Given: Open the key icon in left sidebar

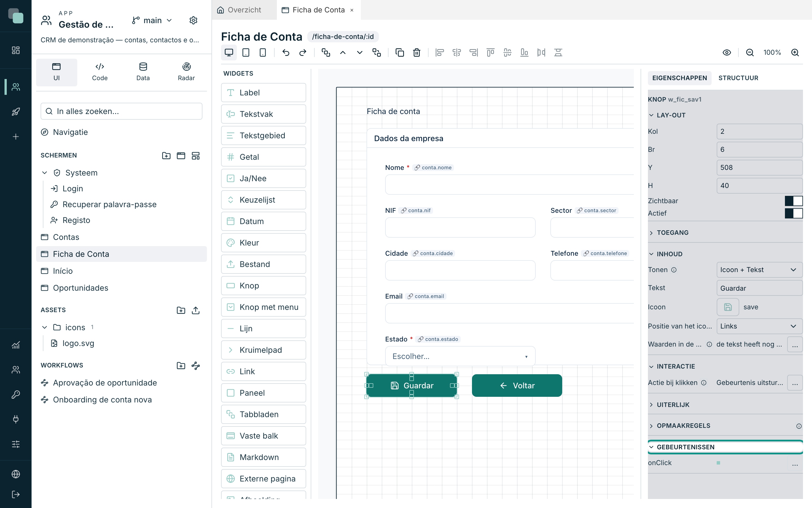Looking at the screenshot, I should 16,394.
